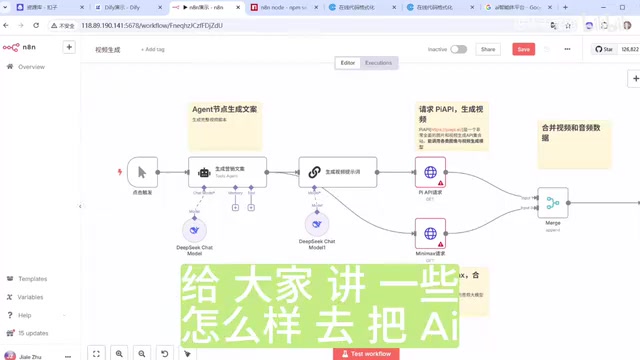Open the browser tab search dropdown
The height and width of the screenshot is (360, 640).
pos(5,7)
